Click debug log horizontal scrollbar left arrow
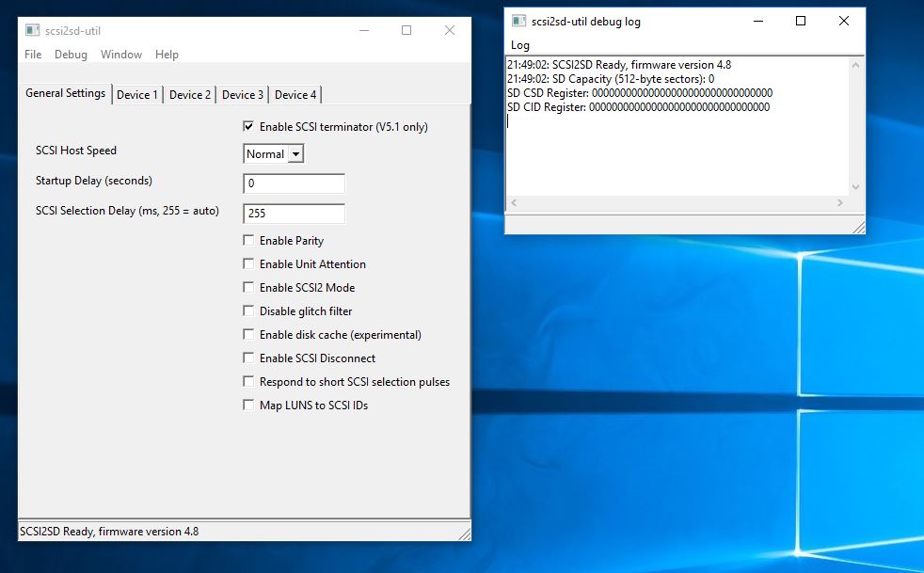This screenshot has height=573, width=924. [514, 203]
